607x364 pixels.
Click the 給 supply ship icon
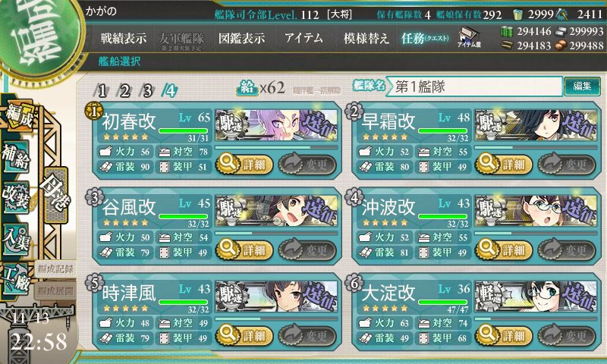247,88
